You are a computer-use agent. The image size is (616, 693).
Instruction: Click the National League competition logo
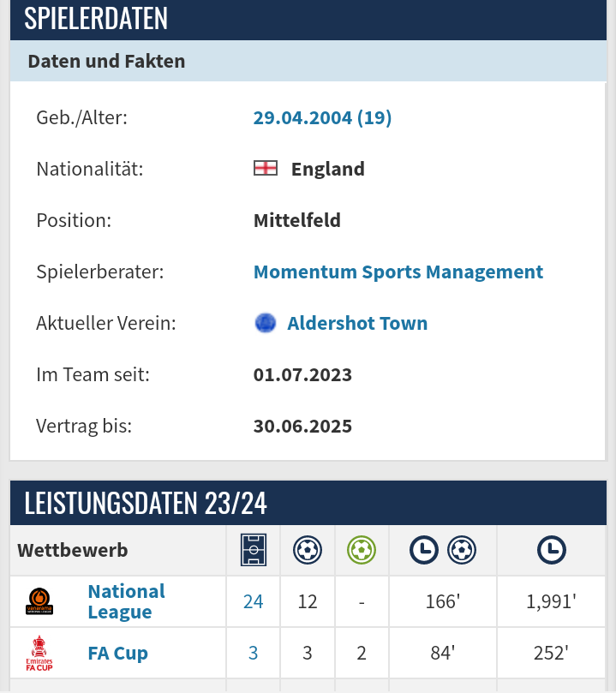tap(39, 601)
